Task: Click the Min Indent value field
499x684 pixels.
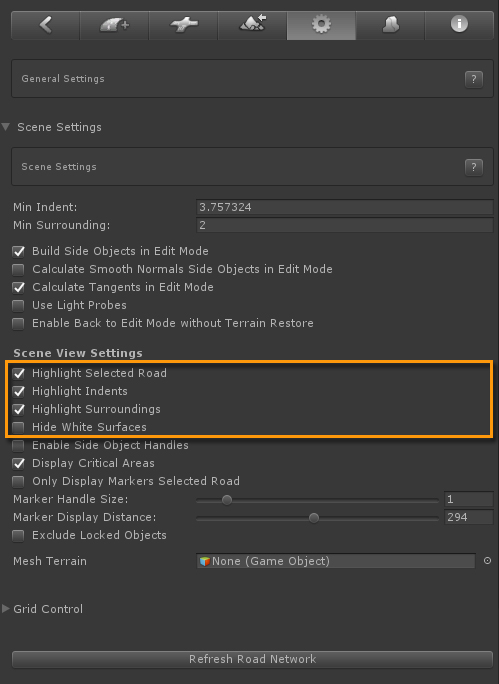Action: (x=345, y=207)
